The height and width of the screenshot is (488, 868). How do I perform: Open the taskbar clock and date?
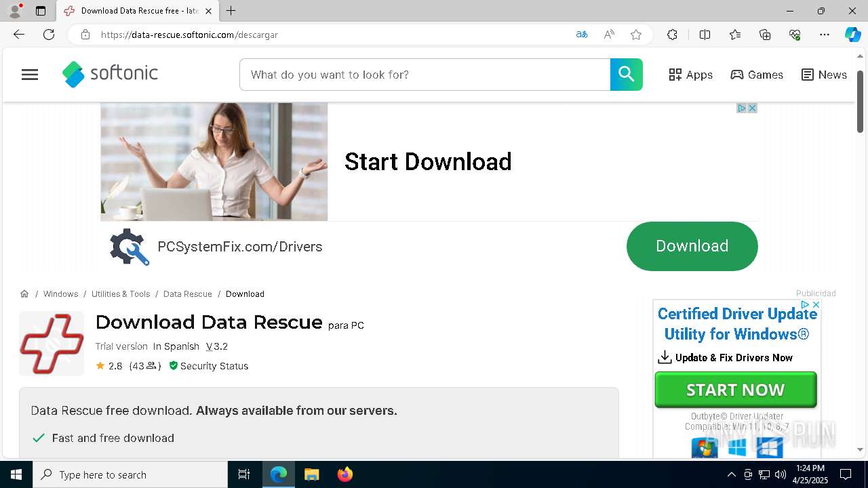(810, 474)
